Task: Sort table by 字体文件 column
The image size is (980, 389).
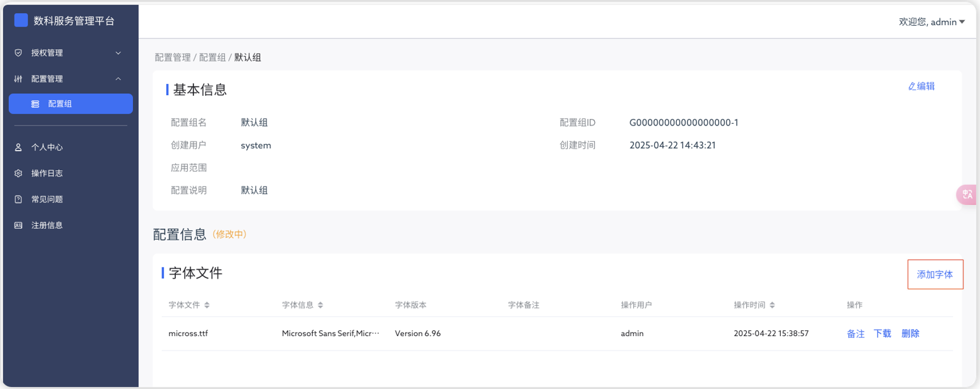Action: [207, 305]
